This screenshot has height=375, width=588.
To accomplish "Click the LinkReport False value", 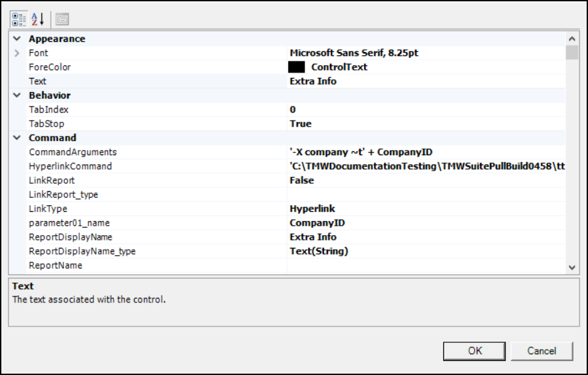I will (x=301, y=181).
